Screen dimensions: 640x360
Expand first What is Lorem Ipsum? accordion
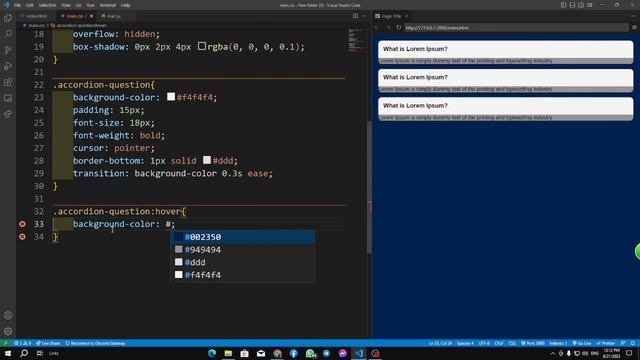click(505, 49)
